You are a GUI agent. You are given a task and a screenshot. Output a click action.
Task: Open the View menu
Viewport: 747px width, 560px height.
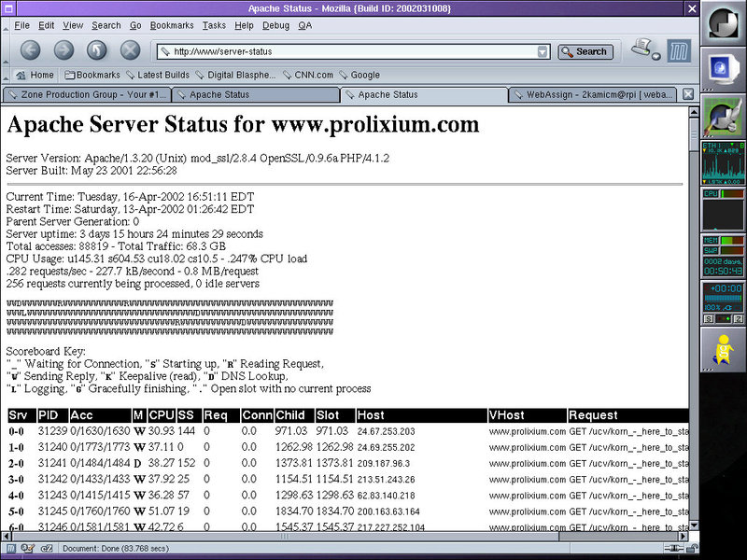point(73,25)
